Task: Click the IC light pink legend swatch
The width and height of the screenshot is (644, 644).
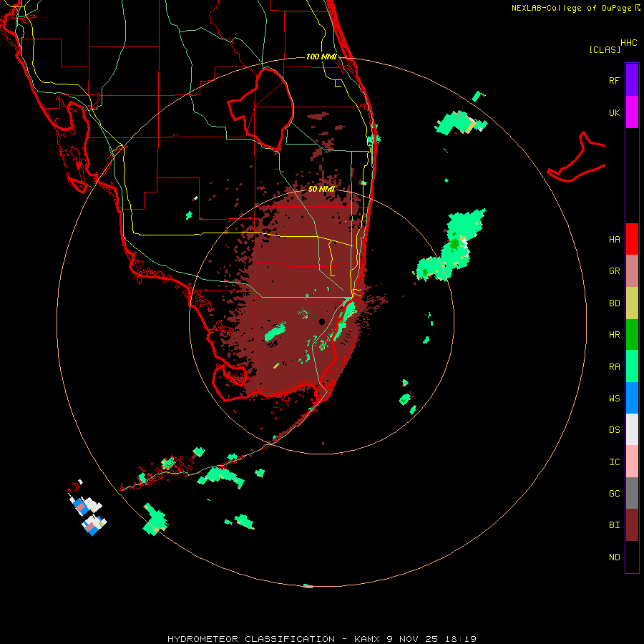Action: tap(632, 462)
